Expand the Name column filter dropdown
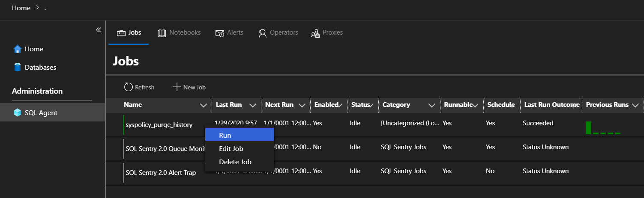 point(204,105)
